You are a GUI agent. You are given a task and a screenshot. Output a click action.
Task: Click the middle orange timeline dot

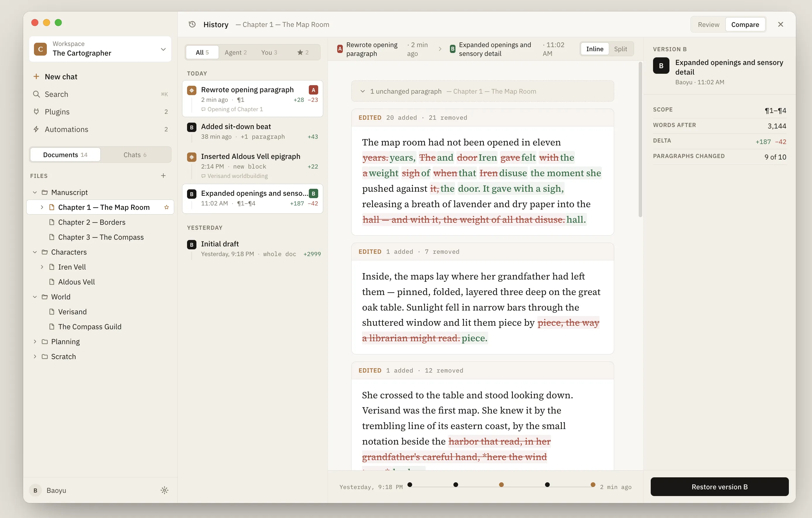click(x=501, y=485)
